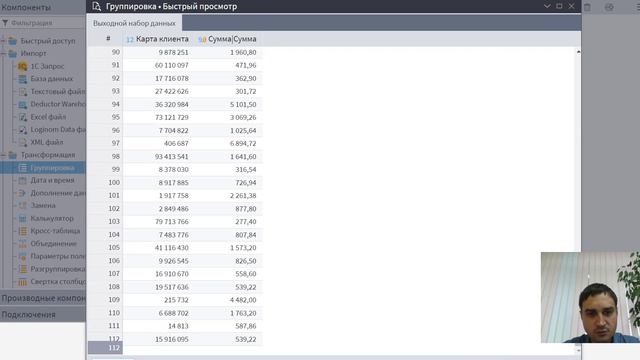
Task: Click the Дополнение данных component icon
Action: coord(23,193)
